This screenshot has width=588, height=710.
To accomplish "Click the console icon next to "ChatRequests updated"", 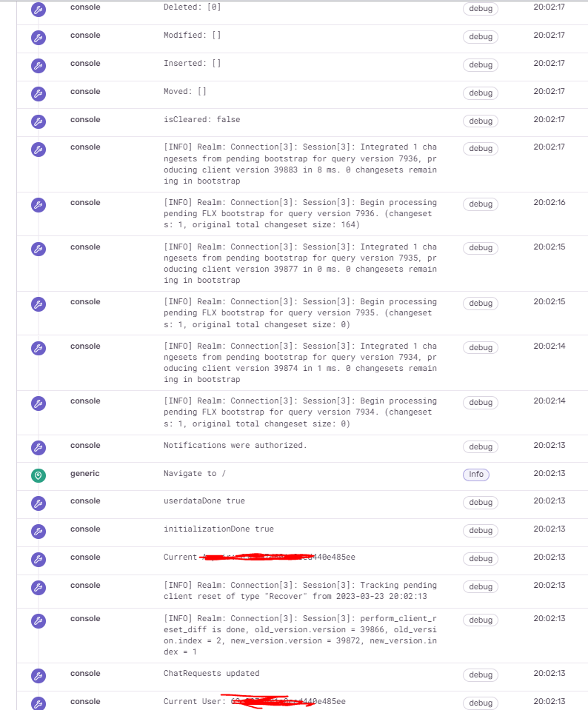I will pyautogui.click(x=38, y=675).
